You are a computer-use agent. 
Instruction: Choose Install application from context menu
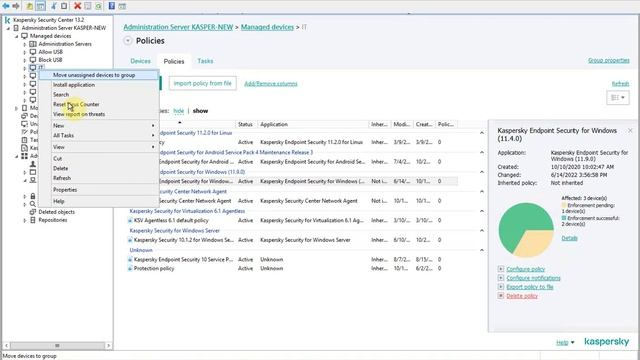point(98,85)
